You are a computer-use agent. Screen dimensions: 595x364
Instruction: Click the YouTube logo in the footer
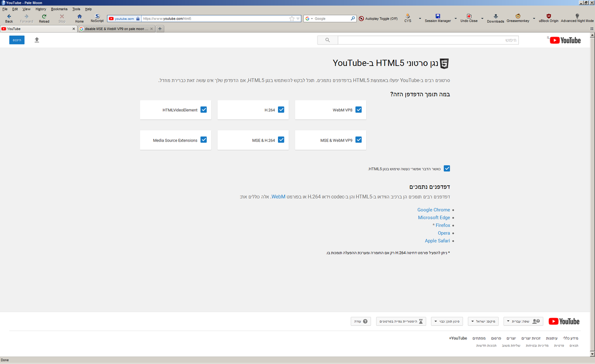pyautogui.click(x=564, y=321)
